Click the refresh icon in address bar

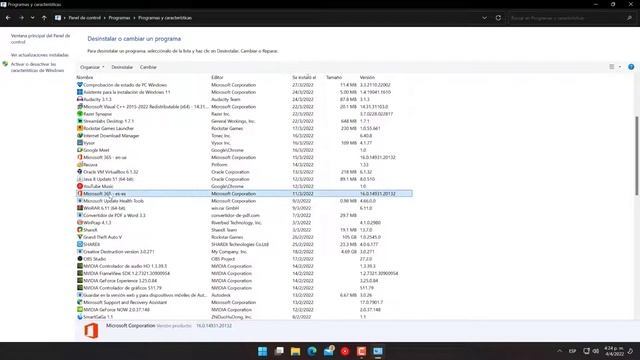pos(498,18)
